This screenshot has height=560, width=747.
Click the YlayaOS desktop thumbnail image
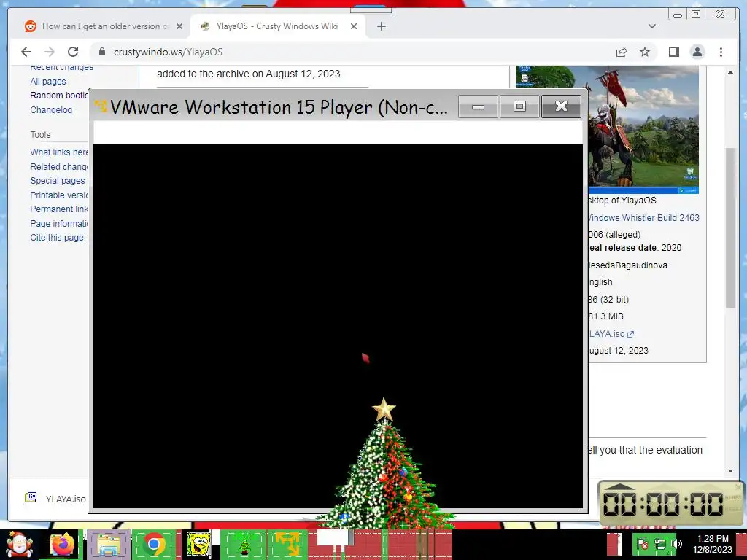643,130
